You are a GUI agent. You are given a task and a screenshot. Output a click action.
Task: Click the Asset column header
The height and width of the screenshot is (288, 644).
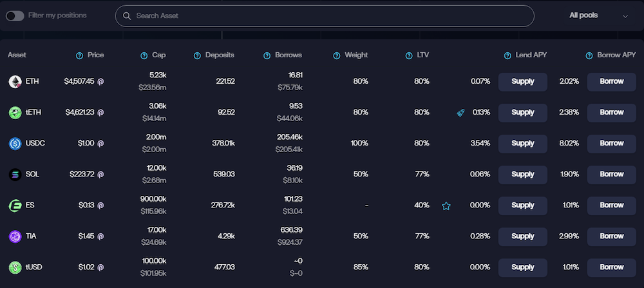(x=17, y=55)
